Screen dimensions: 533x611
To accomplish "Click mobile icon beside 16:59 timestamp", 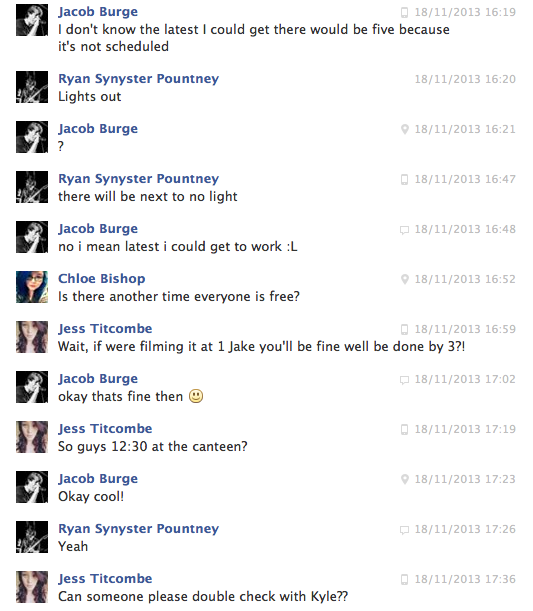I will [404, 329].
